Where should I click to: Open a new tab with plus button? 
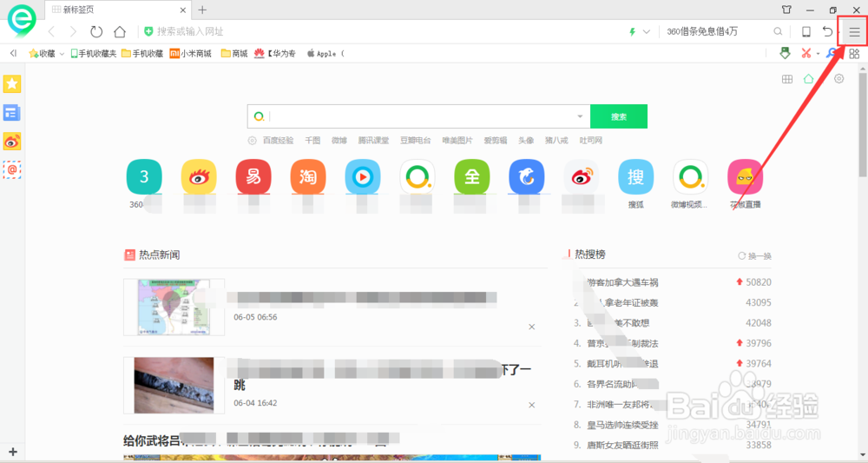click(202, 10)
